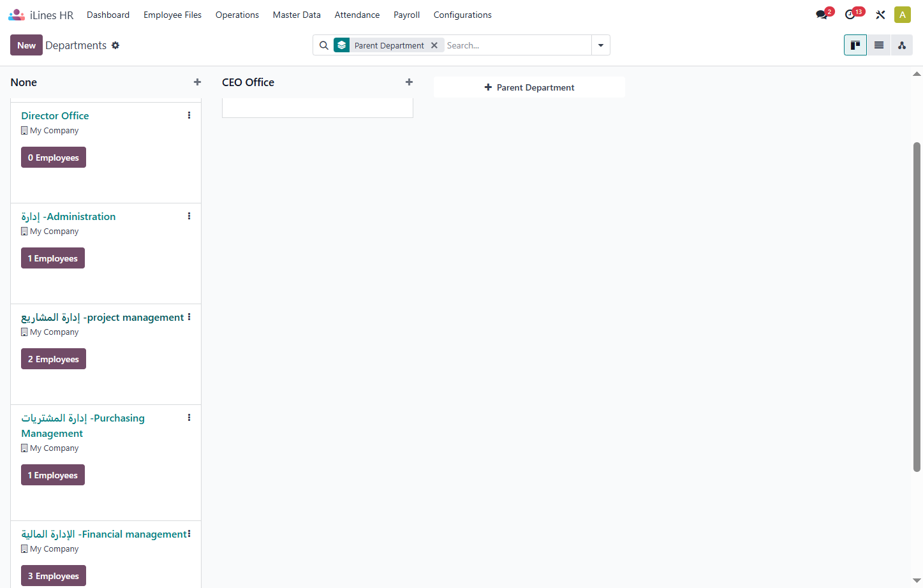Open the Configurations menu
Viewport: 923px width, 588px height.
462,15
